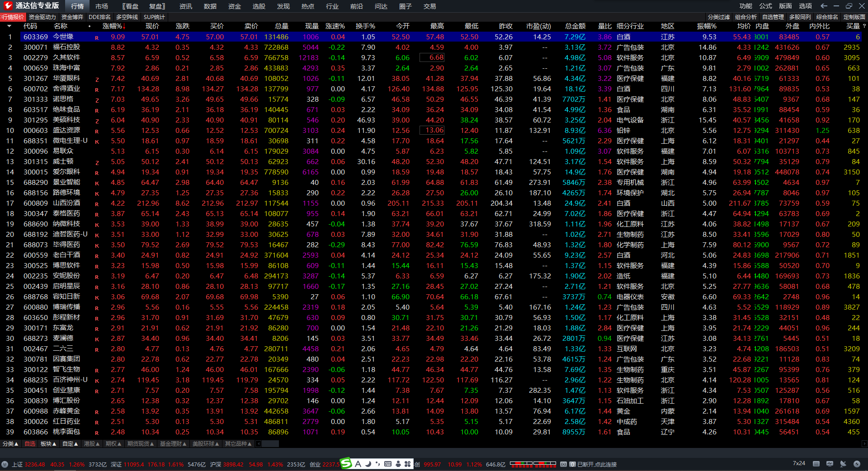Click the dot icon next to 名称 header

[90, 26]
